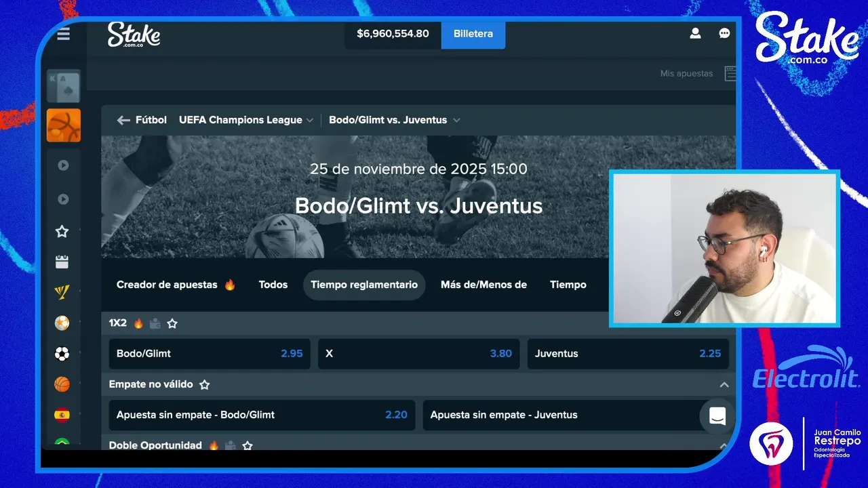Select Apuesta sin empate - Bodo/Glimt 2.20
The image size is (868, 488).
[262, 415]
